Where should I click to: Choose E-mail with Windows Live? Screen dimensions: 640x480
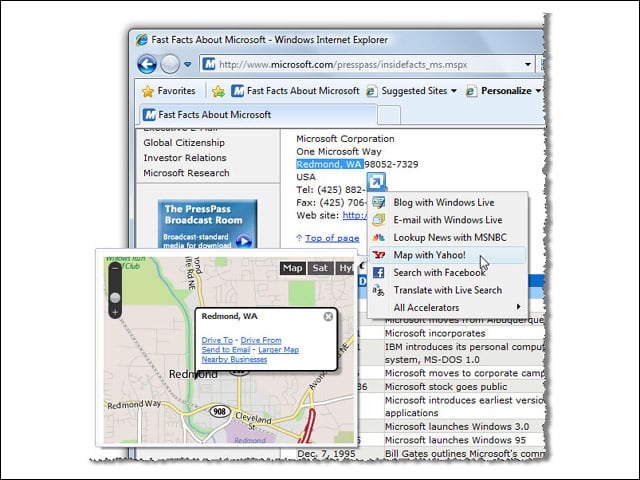coord(447,220)
